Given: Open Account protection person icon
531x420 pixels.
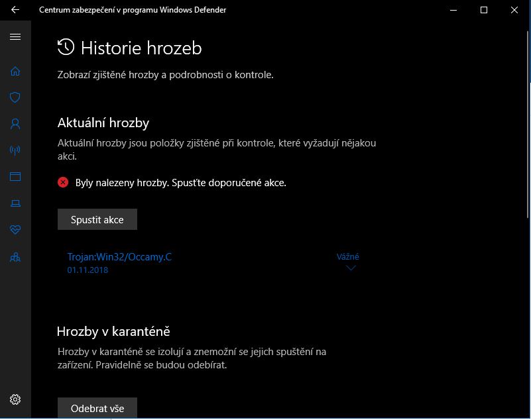Looking at the screenshot, I should (15, 124).
